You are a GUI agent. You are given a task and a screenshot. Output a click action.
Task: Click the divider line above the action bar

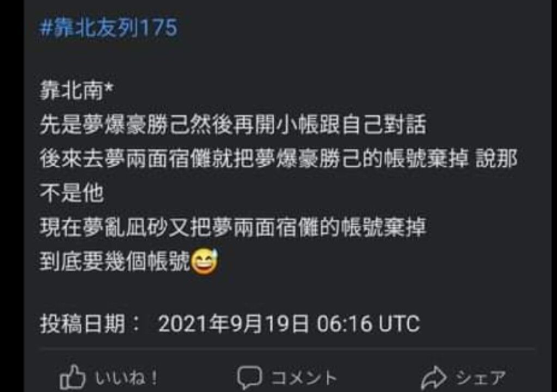pyautogui.click(x=287, y=350)
